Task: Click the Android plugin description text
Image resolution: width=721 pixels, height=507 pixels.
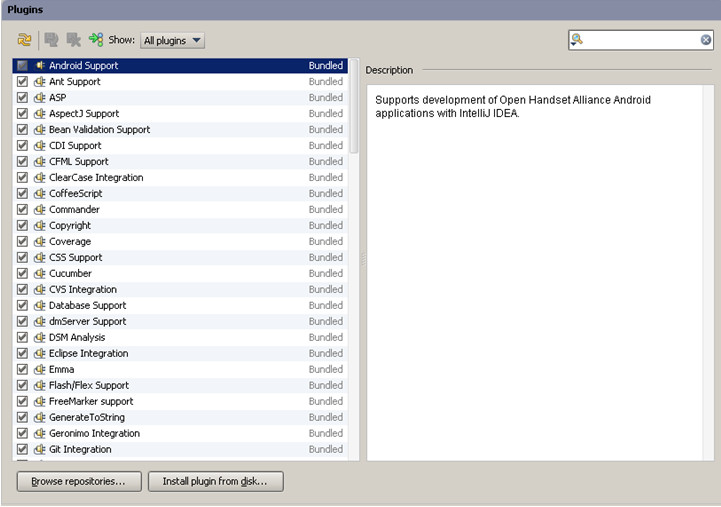Action: point(513,107)
